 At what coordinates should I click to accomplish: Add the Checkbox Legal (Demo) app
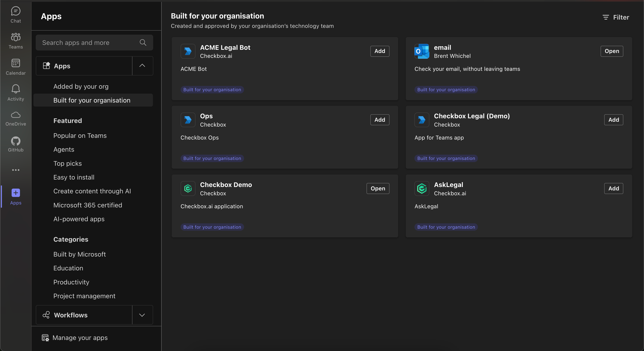tap(614, 120)
